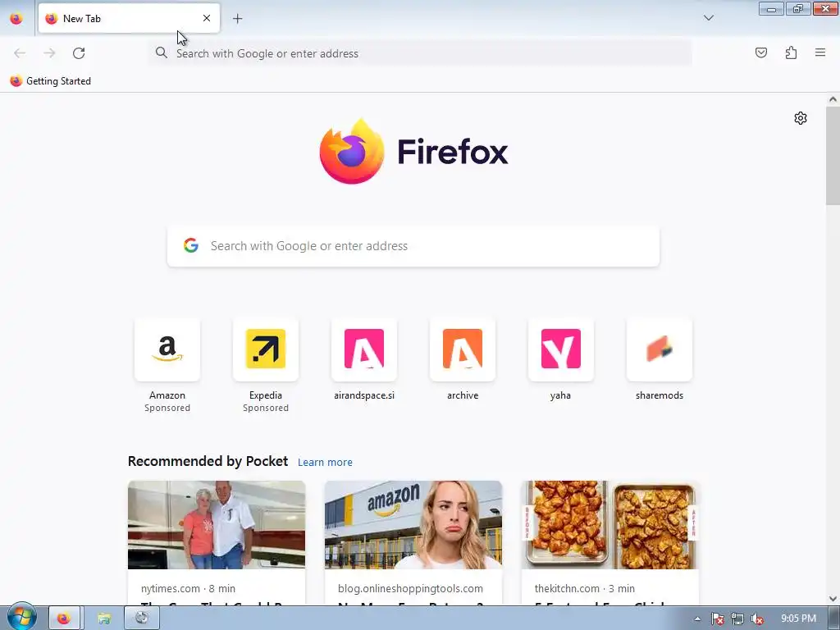Viewport: 840px width, 630px height.
Task: Open the nytimes.com story thumbnail
Action: tap(217, 524)
